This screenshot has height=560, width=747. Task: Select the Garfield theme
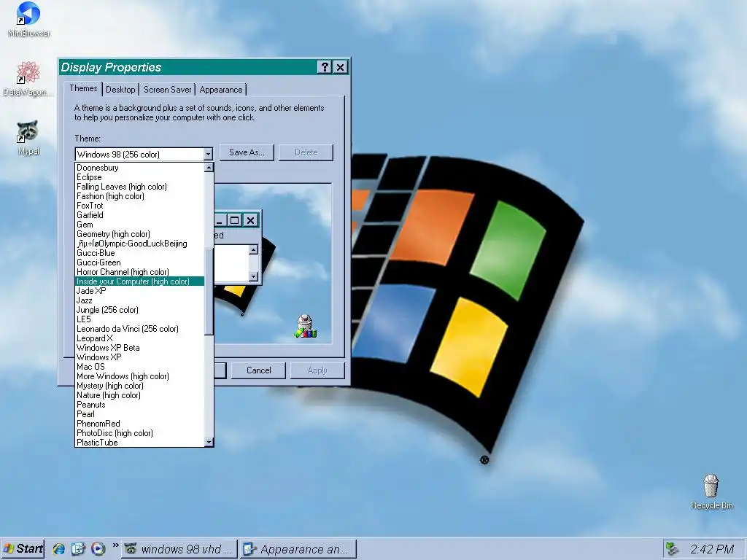point(140,215)
